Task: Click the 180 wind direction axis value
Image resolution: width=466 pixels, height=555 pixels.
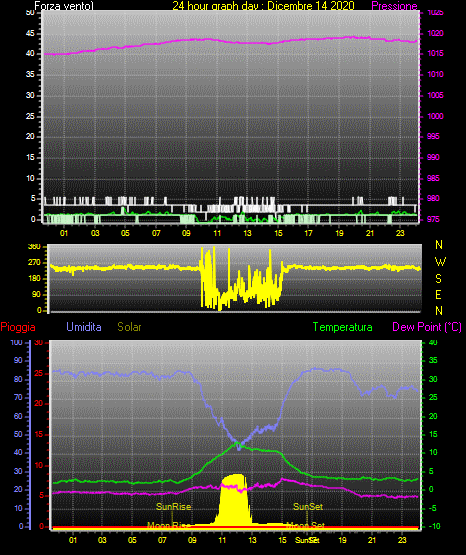Action: coord(34,279)
